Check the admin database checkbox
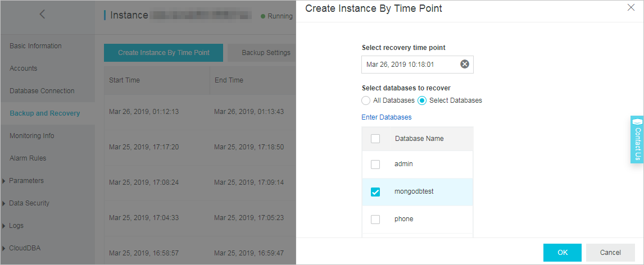 [x=375, y=165]
